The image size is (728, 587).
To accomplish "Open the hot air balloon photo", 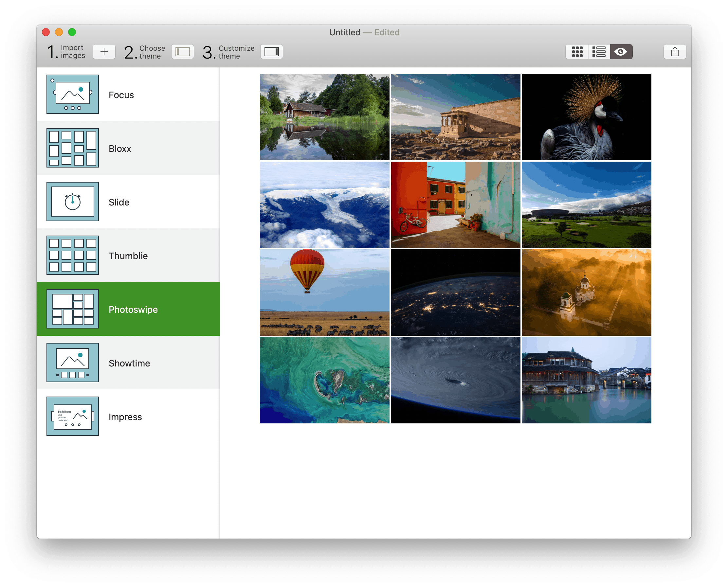I will (x=324, y=293).
